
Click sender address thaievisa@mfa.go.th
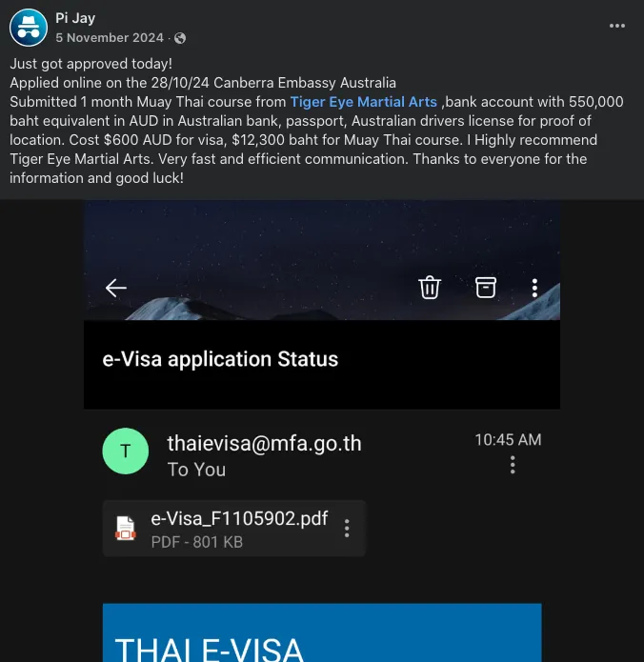point(264,443)
